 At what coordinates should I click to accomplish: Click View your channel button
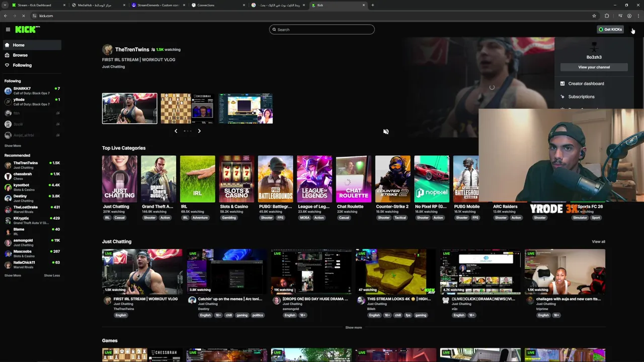594,67
